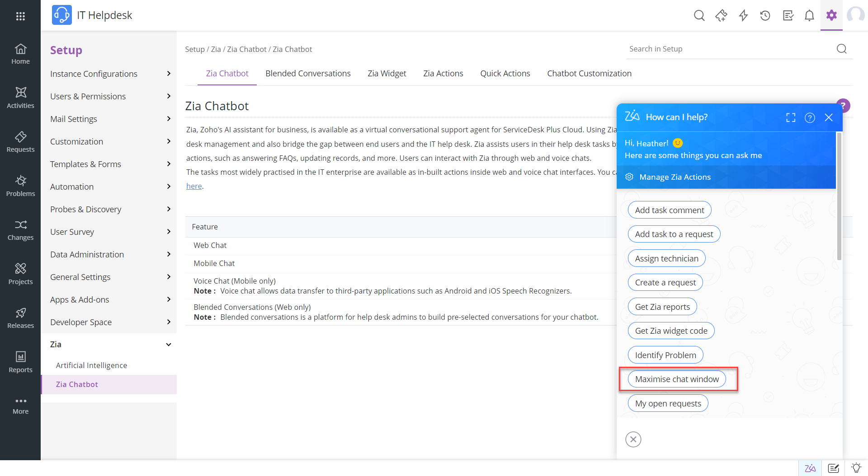Click the Get Zia reports suggestion
The height and width of the screenshot is (476, 868).
point(662,307)
